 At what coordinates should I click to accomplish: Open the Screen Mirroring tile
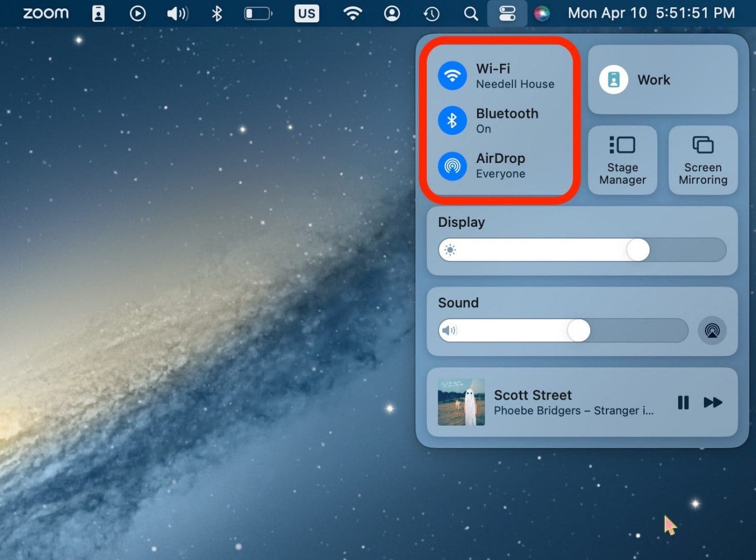pos(703,160)
